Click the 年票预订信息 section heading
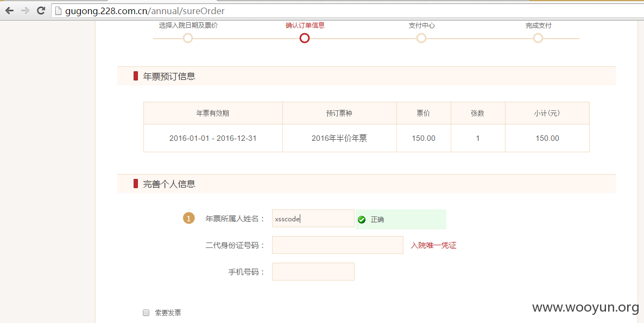This screenshot has width=644, height=323. pyautogui.click(x=169, y=76)
